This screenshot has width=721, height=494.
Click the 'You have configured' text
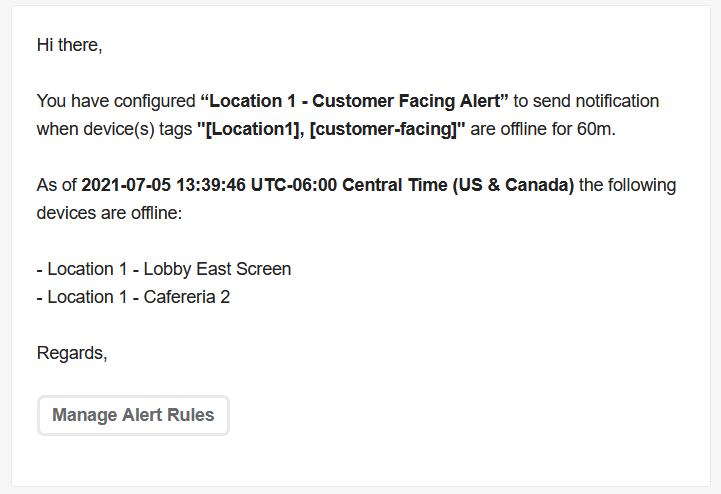click(116, 101)
